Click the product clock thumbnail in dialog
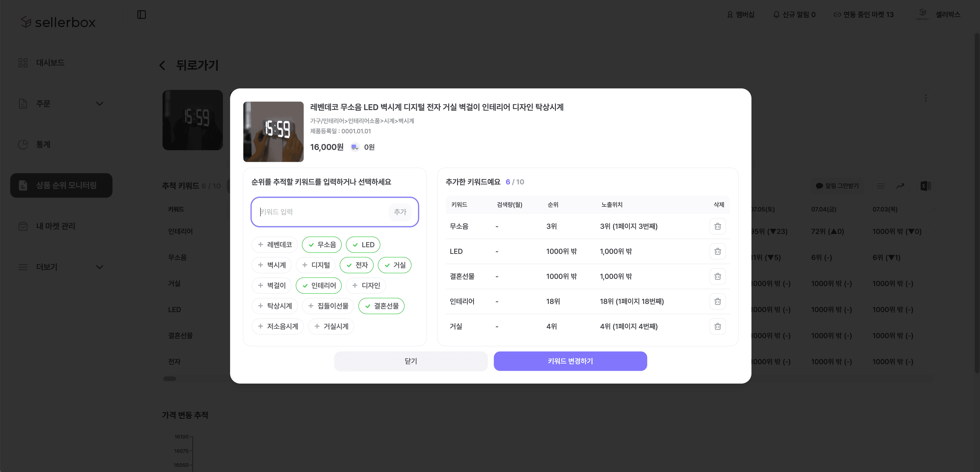Viewport: 980px width, 472px height. (273, 132)
